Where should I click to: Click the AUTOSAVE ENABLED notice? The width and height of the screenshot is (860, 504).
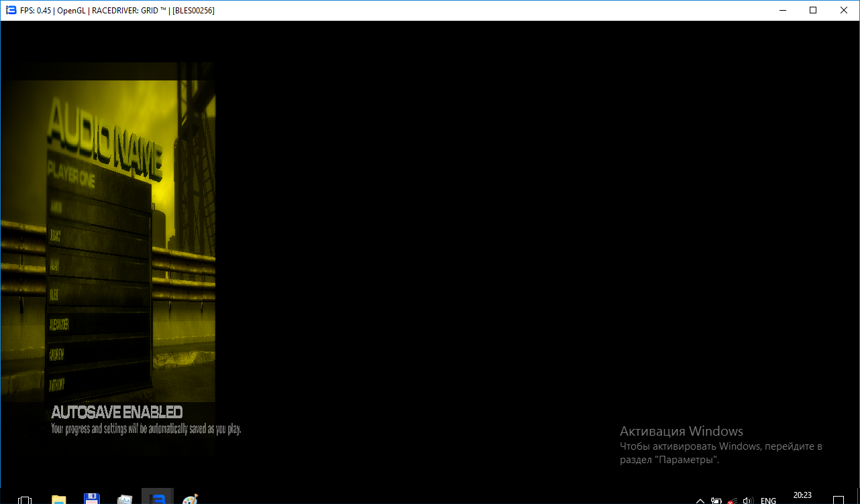pos(117,412)
